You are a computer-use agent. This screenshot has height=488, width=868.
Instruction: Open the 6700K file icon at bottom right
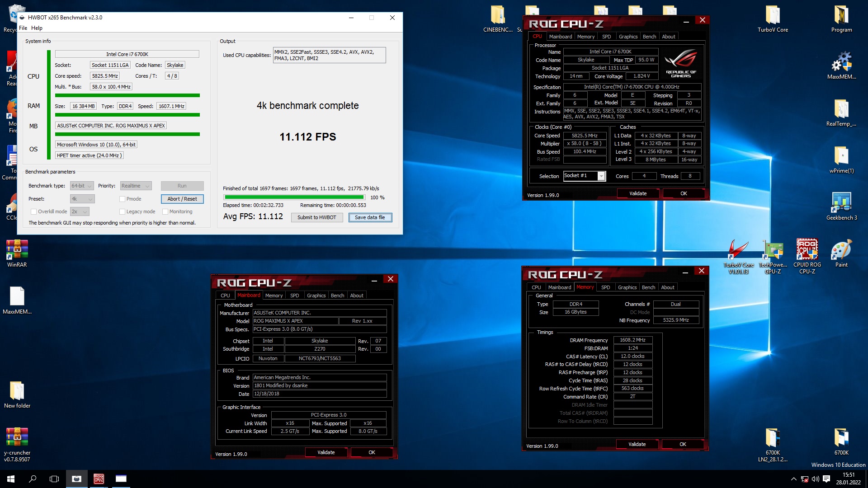coord(841,442)
